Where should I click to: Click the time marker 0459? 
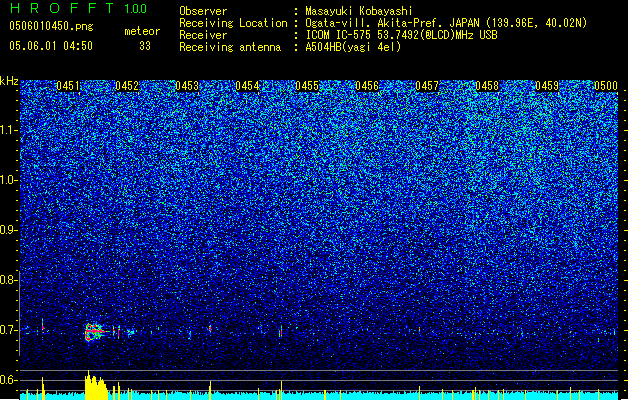coord(547,86)
